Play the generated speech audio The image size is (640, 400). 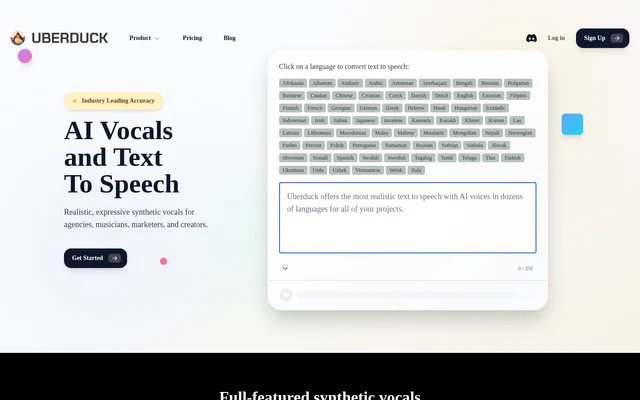(286, 295)
